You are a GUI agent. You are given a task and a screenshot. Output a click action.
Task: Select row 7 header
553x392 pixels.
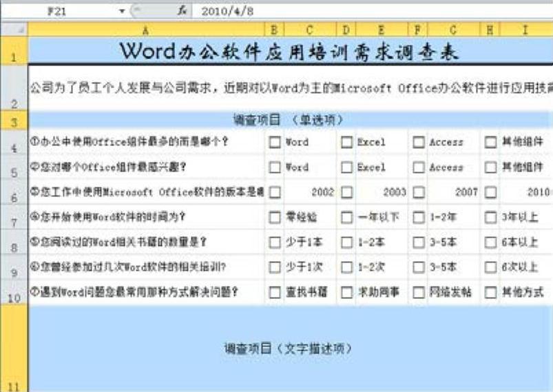[14, 217]
